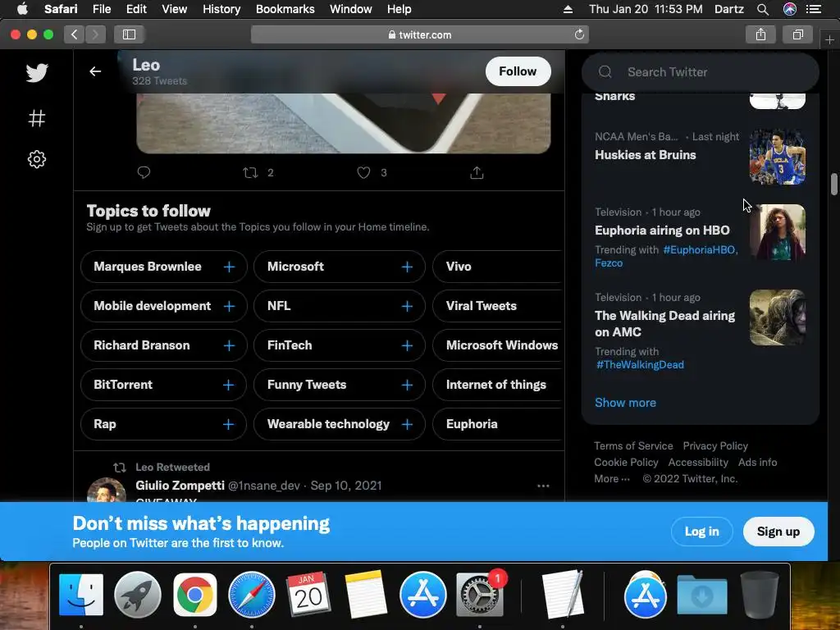Add FinTech topic with plus icon

(x=407, y=345)
